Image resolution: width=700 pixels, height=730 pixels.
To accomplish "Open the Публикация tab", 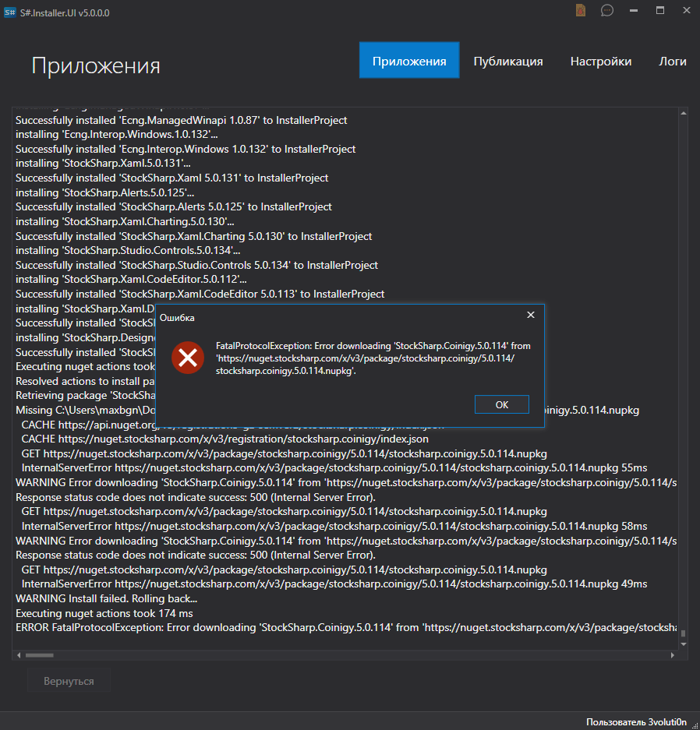I will [508, 62].
